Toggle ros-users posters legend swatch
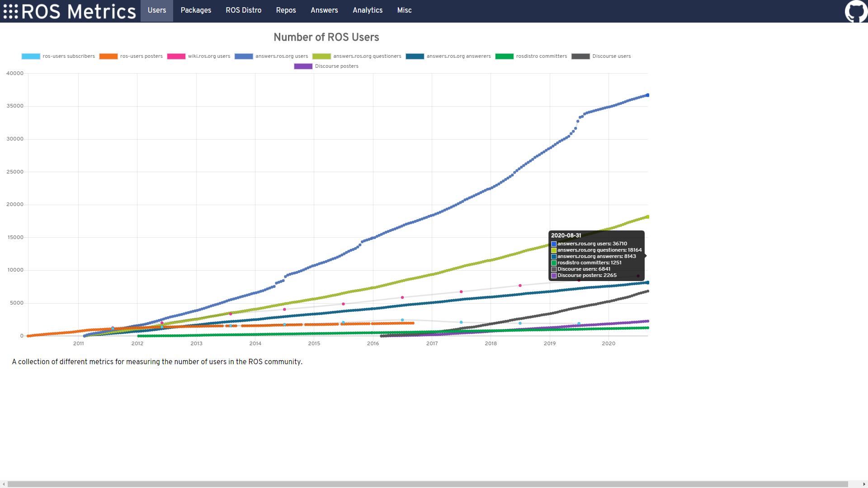The height and width of the screenshot is (488, 868). [x=108, y=56]
